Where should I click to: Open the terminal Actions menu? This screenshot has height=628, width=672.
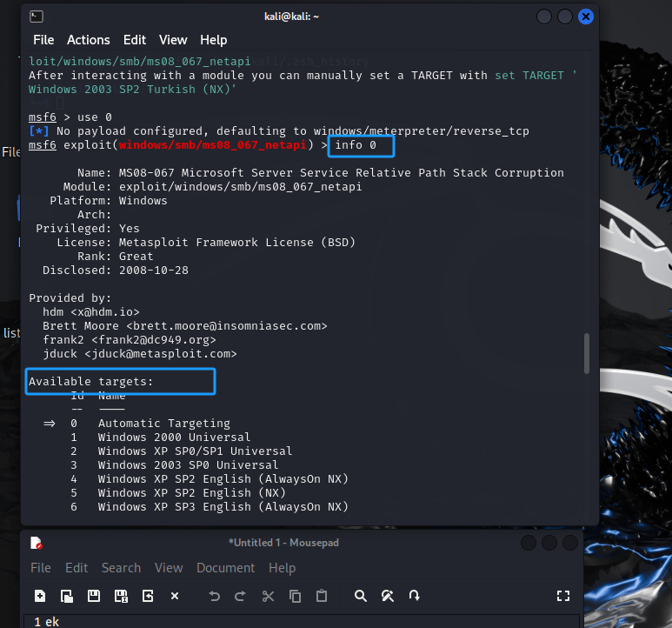(x=89, y=40)
